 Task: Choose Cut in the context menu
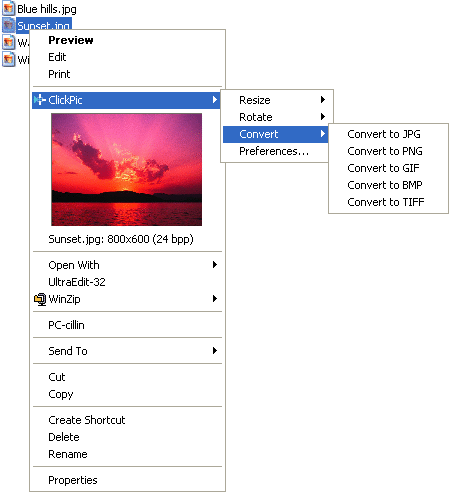point(127,377)
